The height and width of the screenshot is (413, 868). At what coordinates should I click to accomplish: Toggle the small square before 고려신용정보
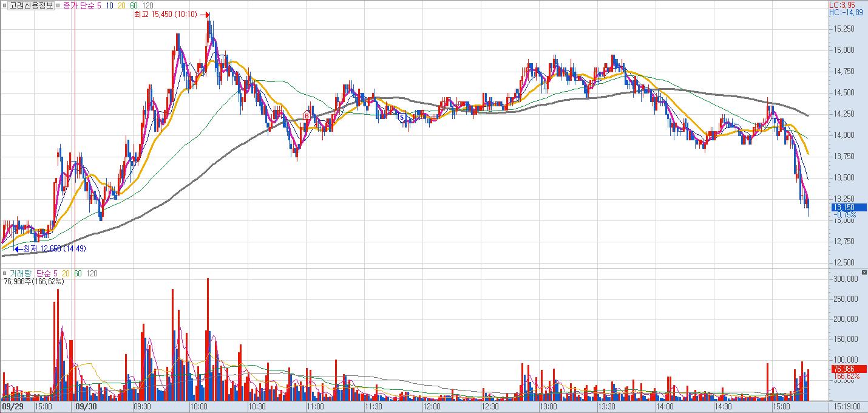click(x=4, y=5)
